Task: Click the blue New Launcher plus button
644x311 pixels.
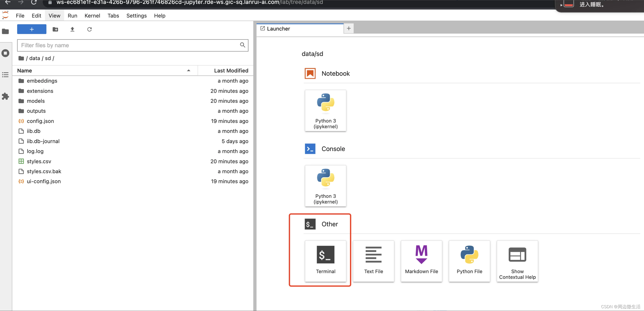Action: pos(31,29)
